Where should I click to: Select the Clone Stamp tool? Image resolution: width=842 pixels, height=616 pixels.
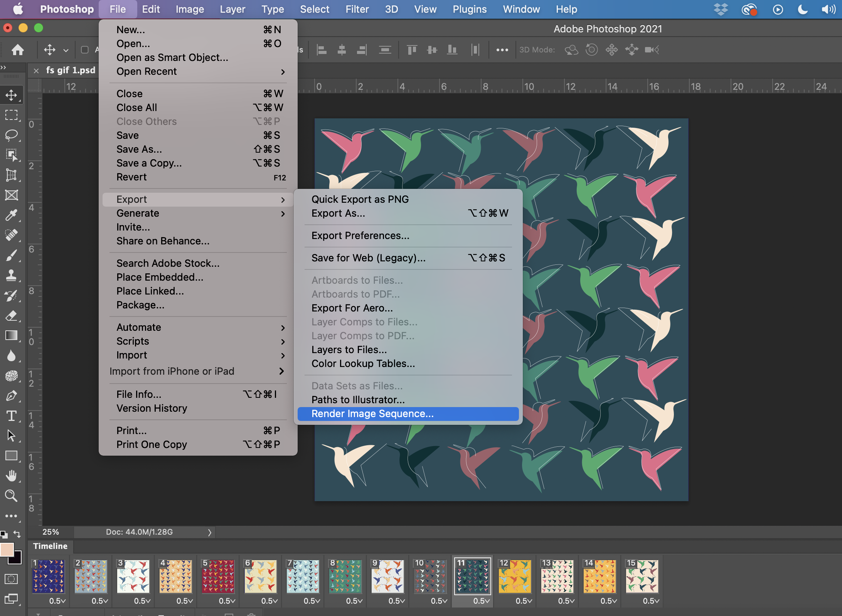(x=11, y=275)
